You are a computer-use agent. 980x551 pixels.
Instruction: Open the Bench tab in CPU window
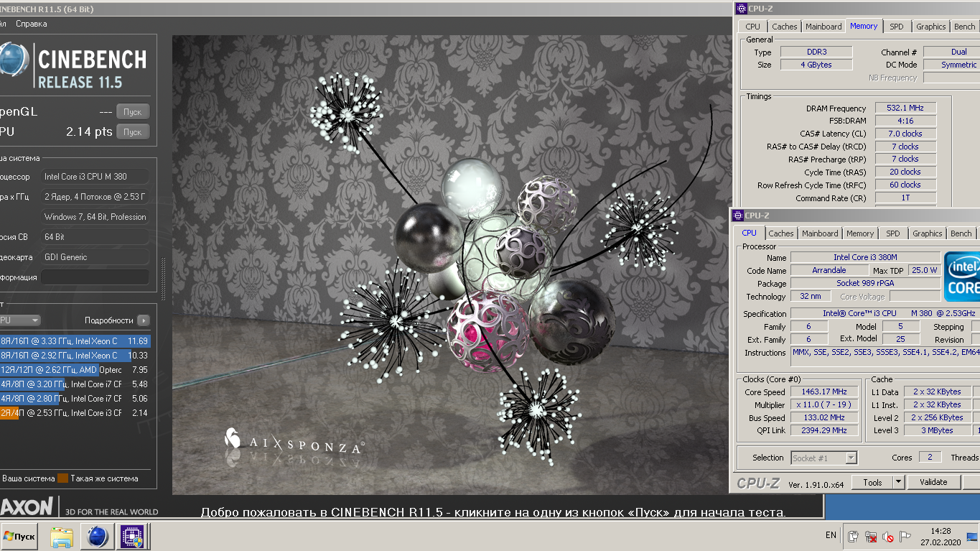(x=961, y=233)
